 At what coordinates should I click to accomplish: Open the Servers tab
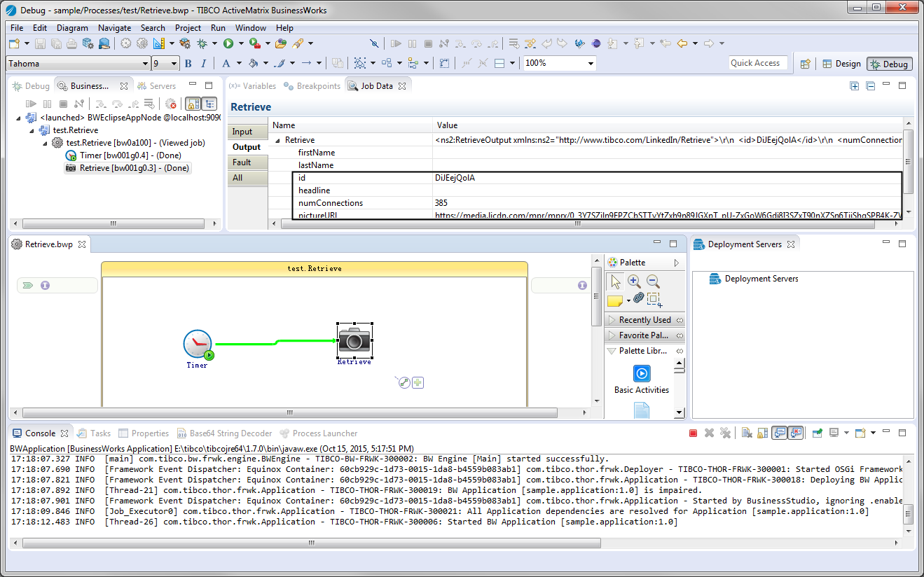(156, 86)
